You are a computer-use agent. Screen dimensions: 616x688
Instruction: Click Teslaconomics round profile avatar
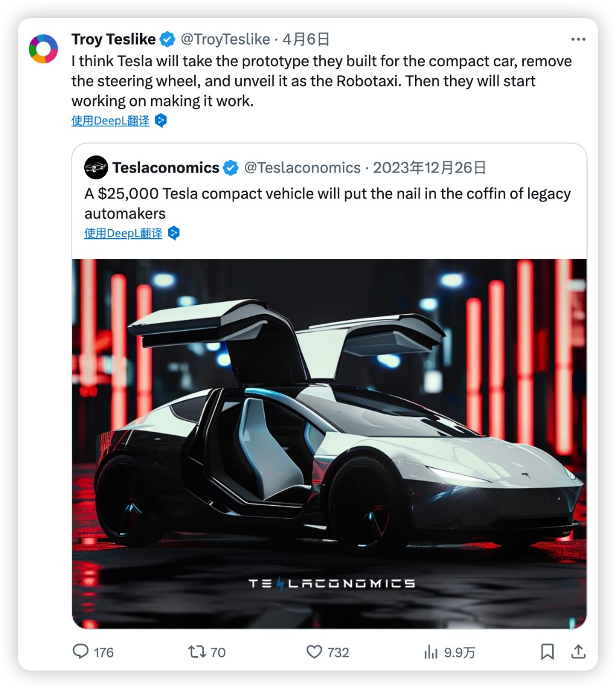pyautogui.click(x=96, y=168)
